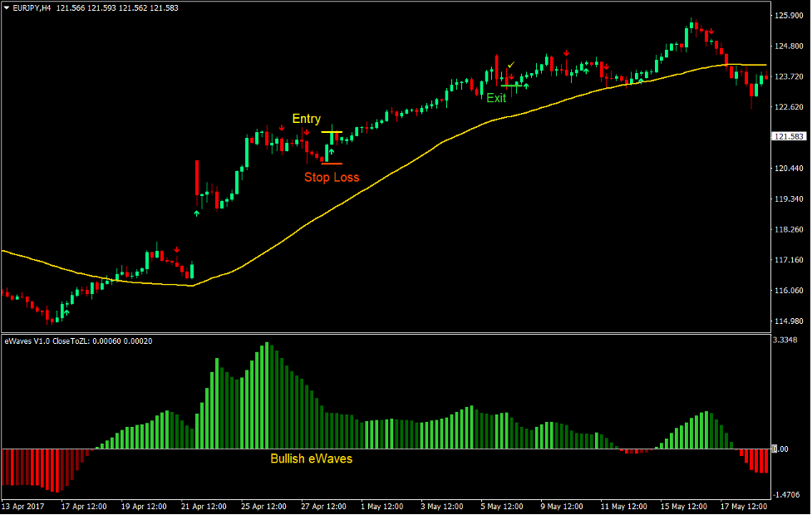Viewport: 812px width, 515px height.
Task: Select the red down arrow at the chart's peak
Action: point(711,32)
